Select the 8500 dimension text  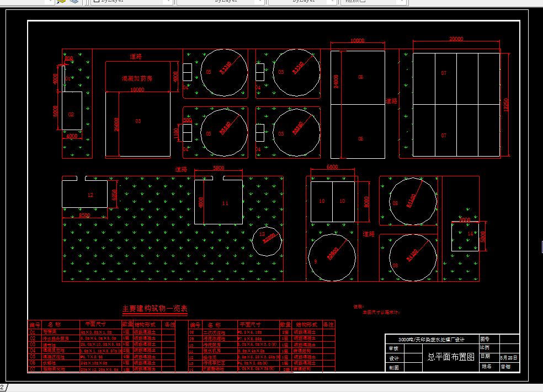pos(84,215)
